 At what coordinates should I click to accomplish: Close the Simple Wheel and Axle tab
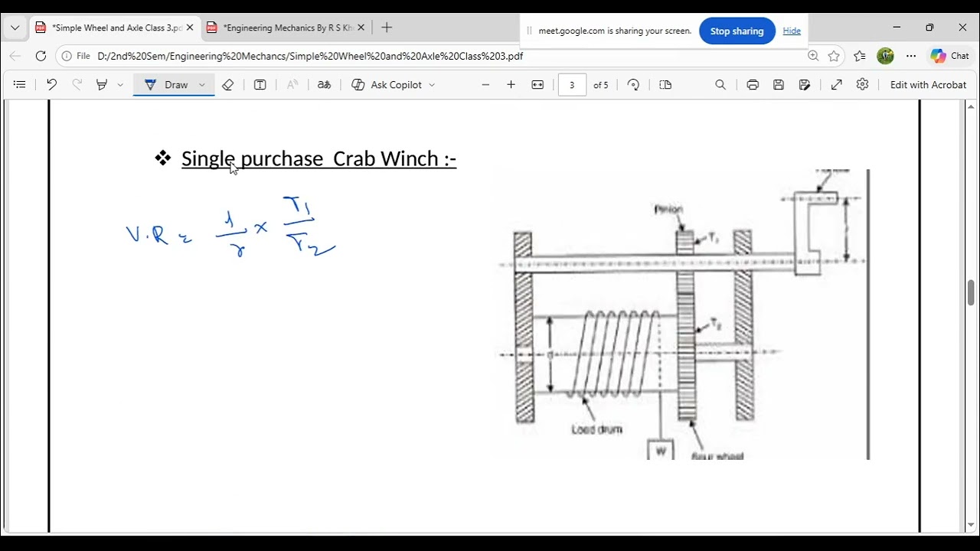190,28
